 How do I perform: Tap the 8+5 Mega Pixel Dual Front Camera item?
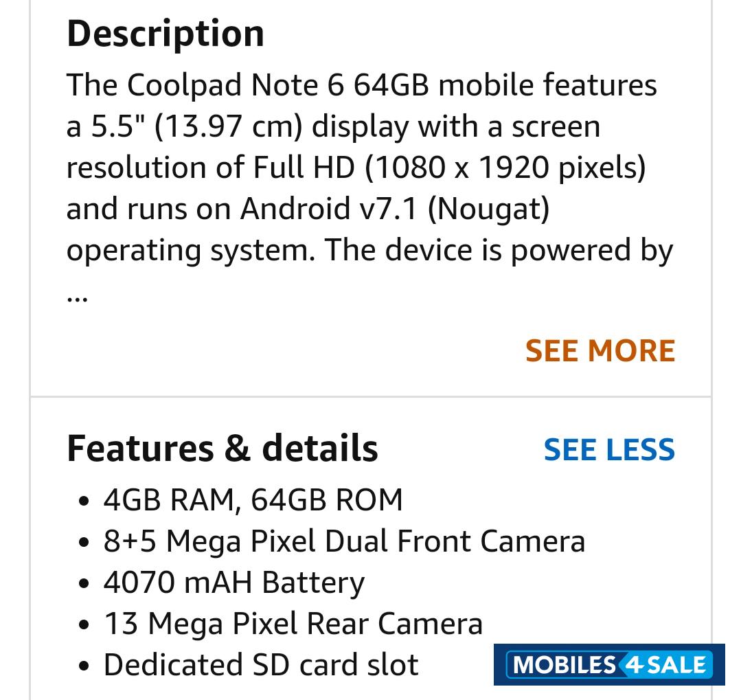(344, 541)
